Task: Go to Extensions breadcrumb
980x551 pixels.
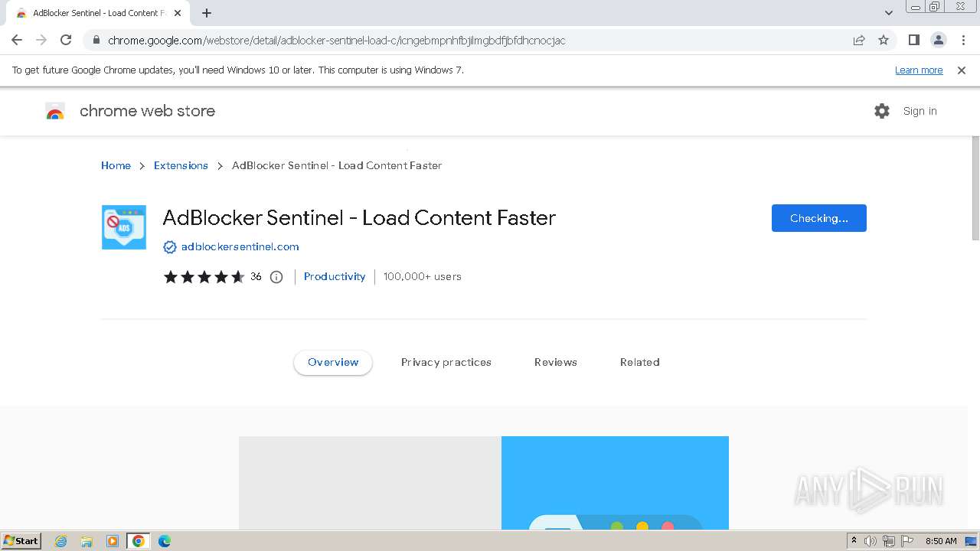Action: click(x=181, y=165)
